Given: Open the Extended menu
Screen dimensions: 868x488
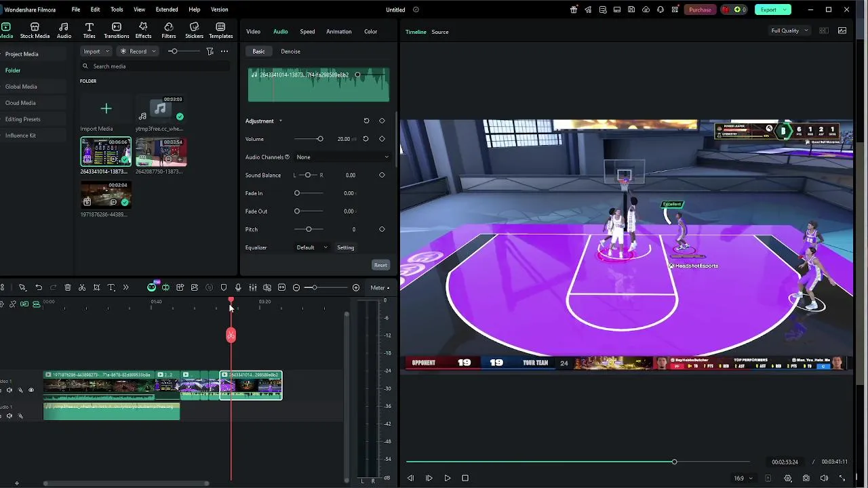Looking at the screenshot, I should (x=167, y=9).
